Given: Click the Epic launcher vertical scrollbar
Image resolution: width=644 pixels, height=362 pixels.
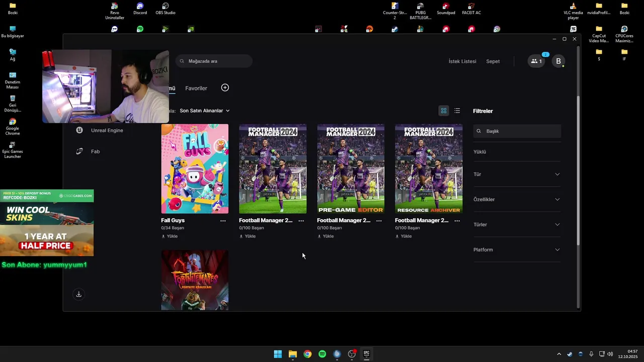Looking at the screenshot, I should coord(578,171).
